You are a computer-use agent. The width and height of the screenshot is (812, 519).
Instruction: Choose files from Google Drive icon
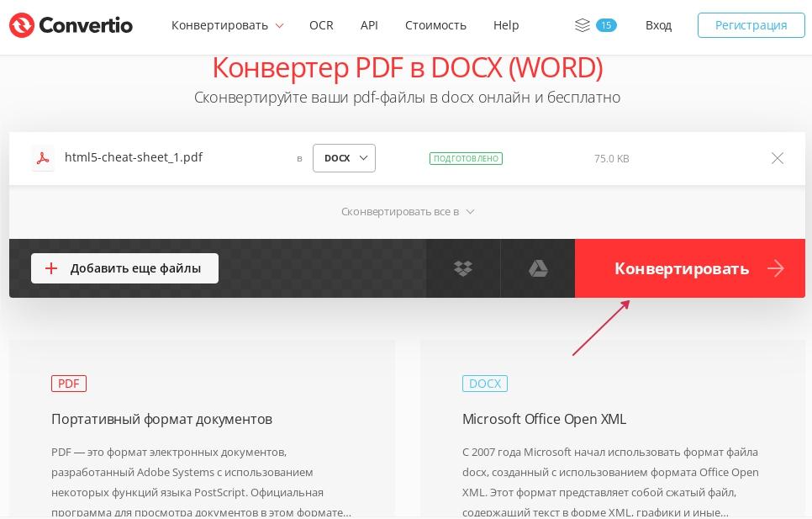click(538, 268)
